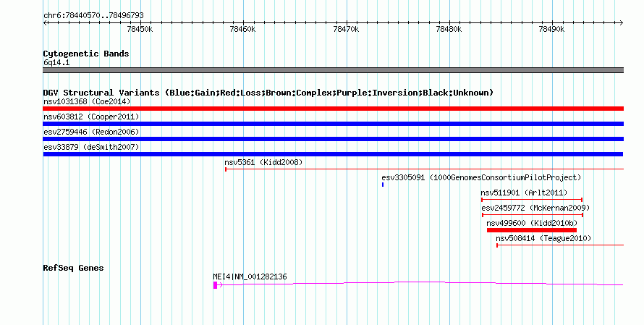Screen dimensions: 644x325
Task: Open the nsv603812 (Cooper2011) variant label
Action: point(91,117)
